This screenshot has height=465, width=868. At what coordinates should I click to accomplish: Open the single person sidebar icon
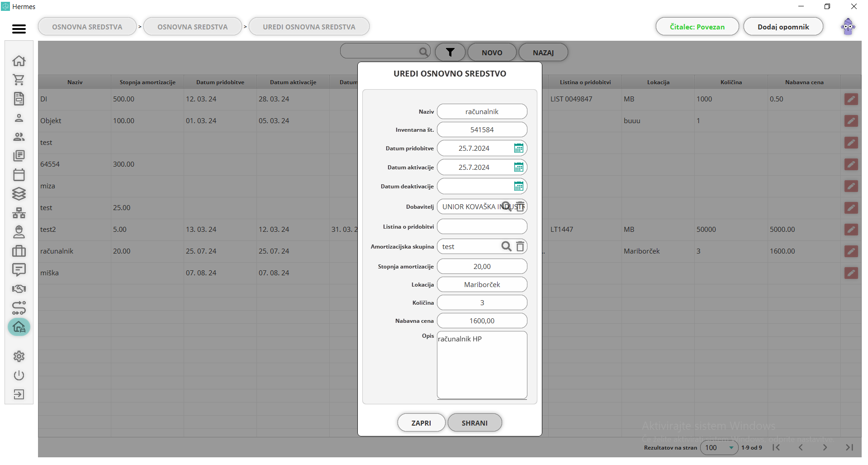click(19, 118)
